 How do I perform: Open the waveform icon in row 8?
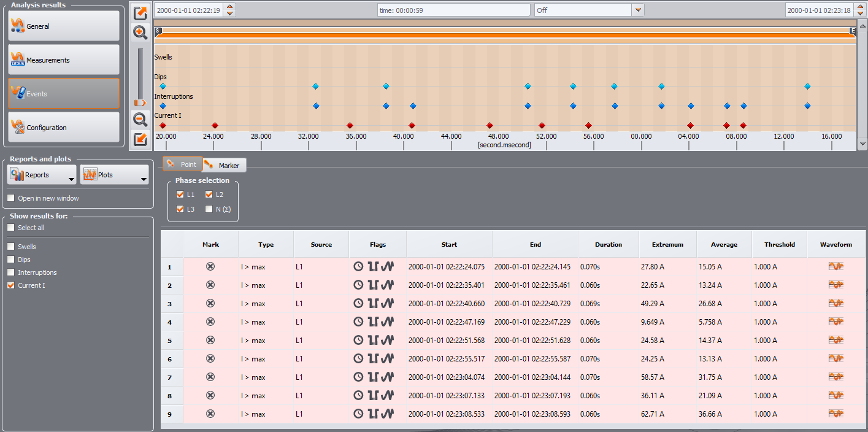coord(836,395)
